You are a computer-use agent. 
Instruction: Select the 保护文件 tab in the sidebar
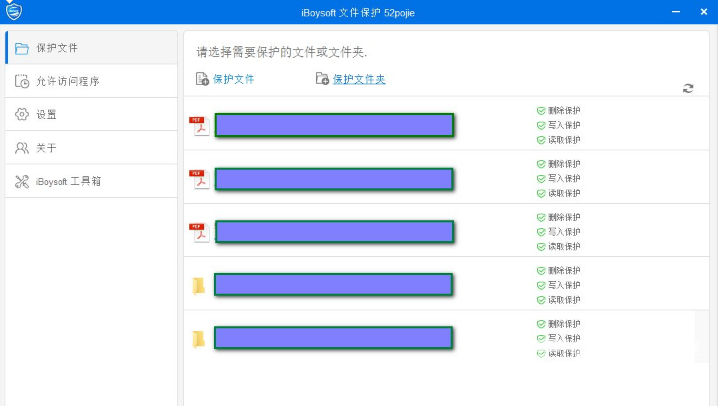(x=90, y=48)
